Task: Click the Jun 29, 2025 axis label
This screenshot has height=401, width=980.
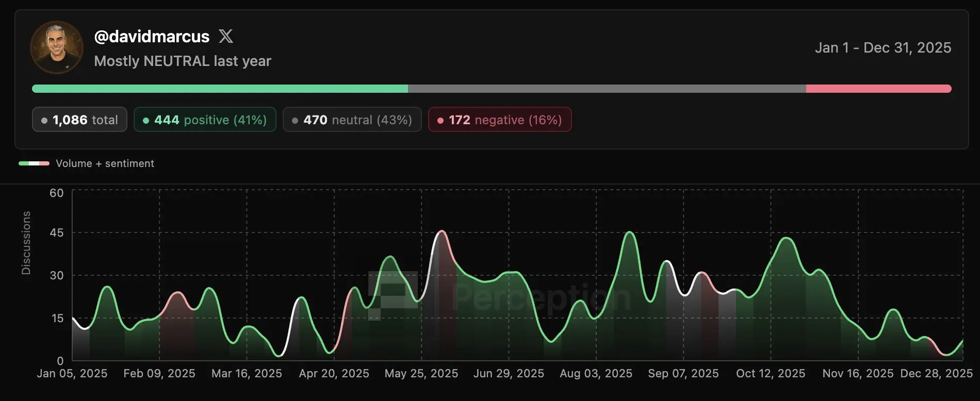Action: pos(509,373)
